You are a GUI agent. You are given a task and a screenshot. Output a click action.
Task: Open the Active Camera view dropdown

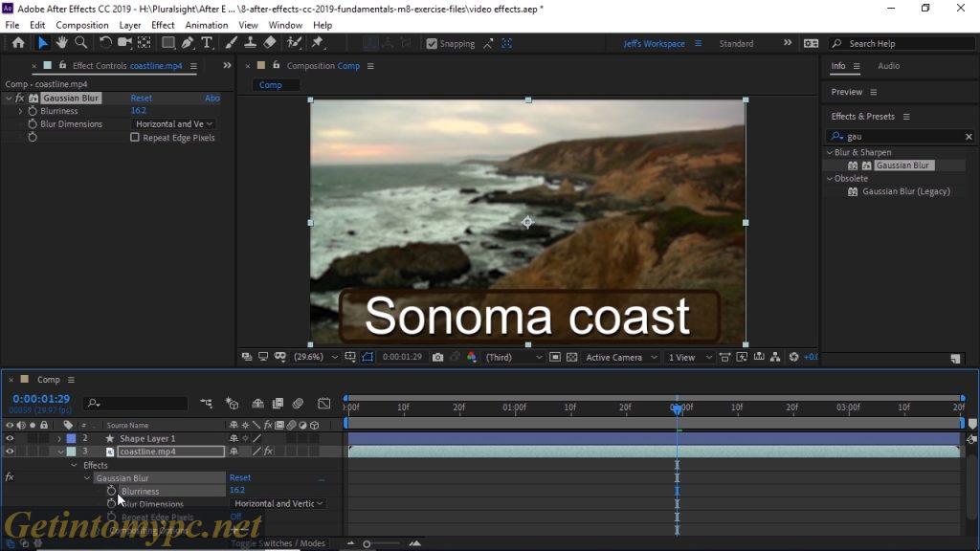tap(621, 358)
